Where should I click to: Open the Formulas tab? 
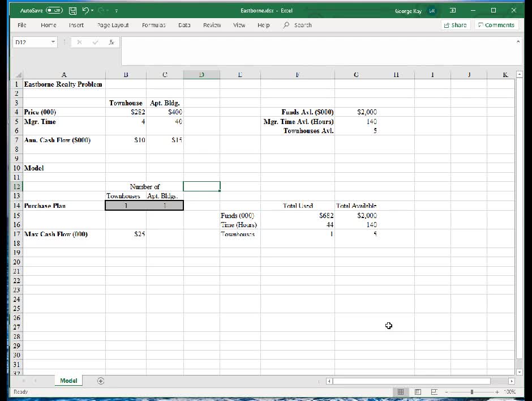coord(154,25)
